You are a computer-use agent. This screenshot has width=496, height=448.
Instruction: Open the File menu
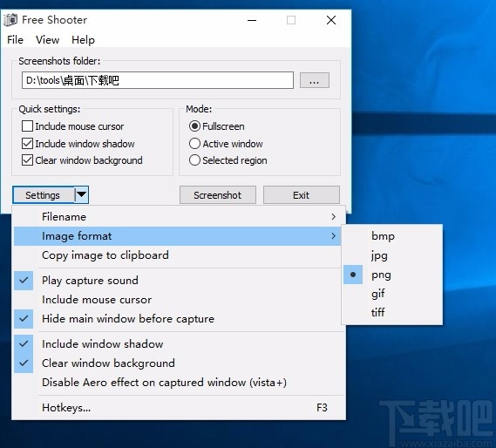tap(15, 40)
